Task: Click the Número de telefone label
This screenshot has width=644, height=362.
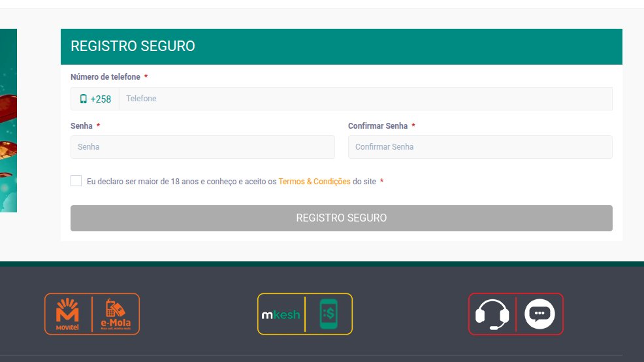Action: click(105, 77)
